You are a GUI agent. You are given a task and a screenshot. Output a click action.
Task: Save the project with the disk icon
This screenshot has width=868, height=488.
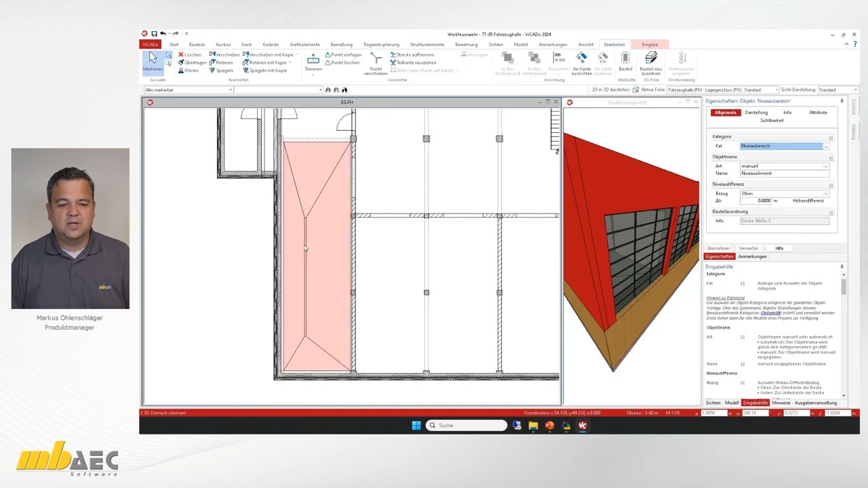point(154,33)
